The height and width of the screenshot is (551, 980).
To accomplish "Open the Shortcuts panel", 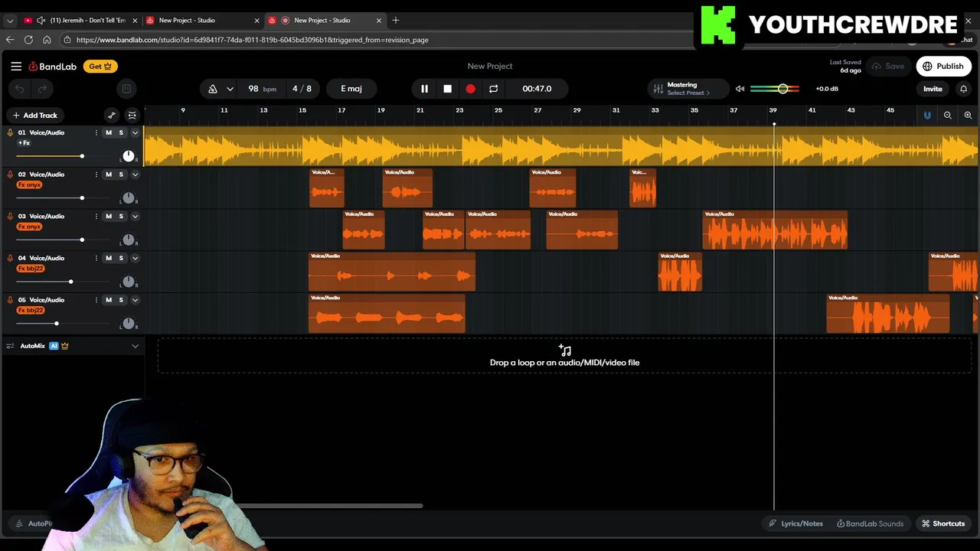I will tap(943, 523).
